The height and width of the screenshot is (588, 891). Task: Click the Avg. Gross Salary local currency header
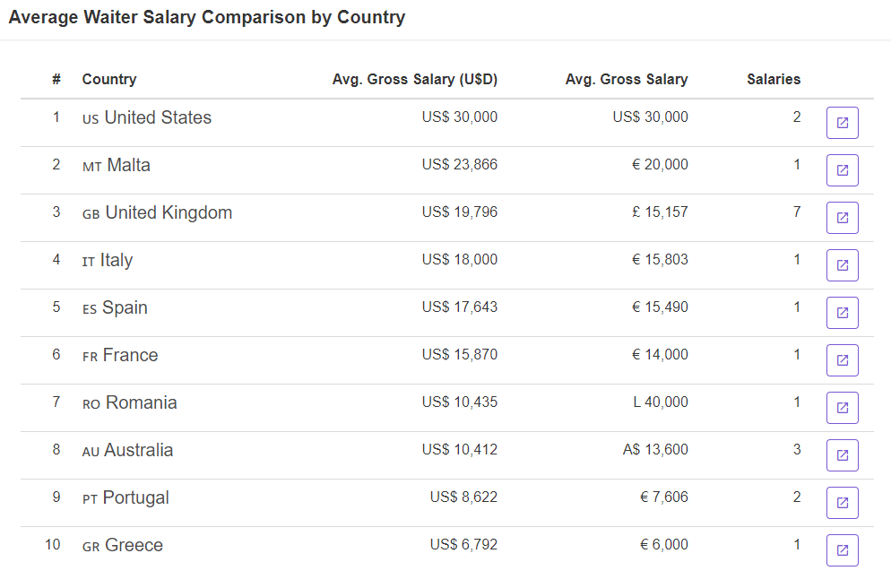point(627,79)
